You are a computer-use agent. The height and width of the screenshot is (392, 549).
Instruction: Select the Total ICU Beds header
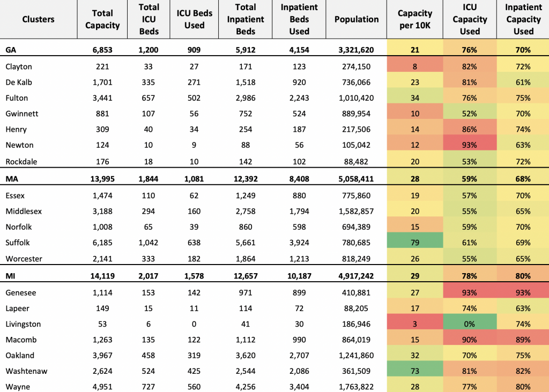click(149, 19)
